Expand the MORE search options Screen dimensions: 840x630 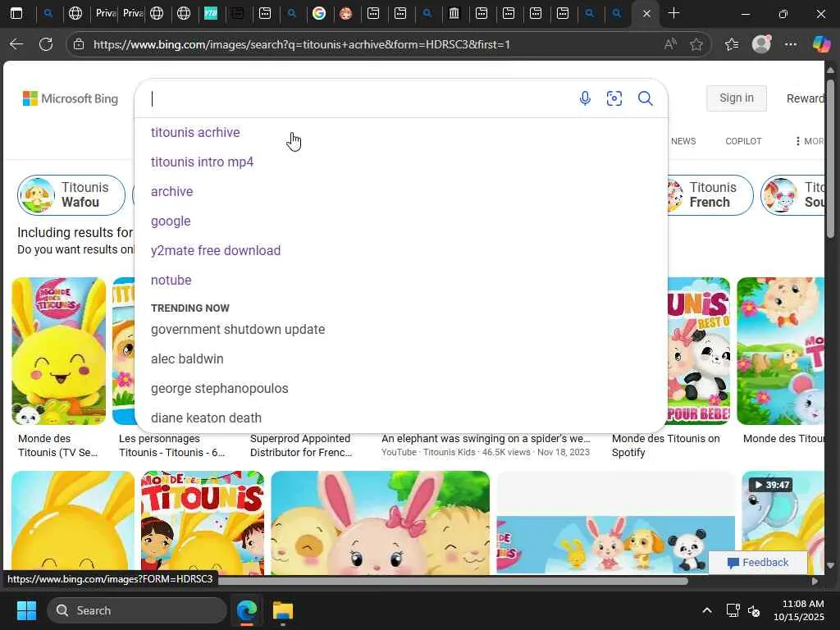click(x=810, y=141)
